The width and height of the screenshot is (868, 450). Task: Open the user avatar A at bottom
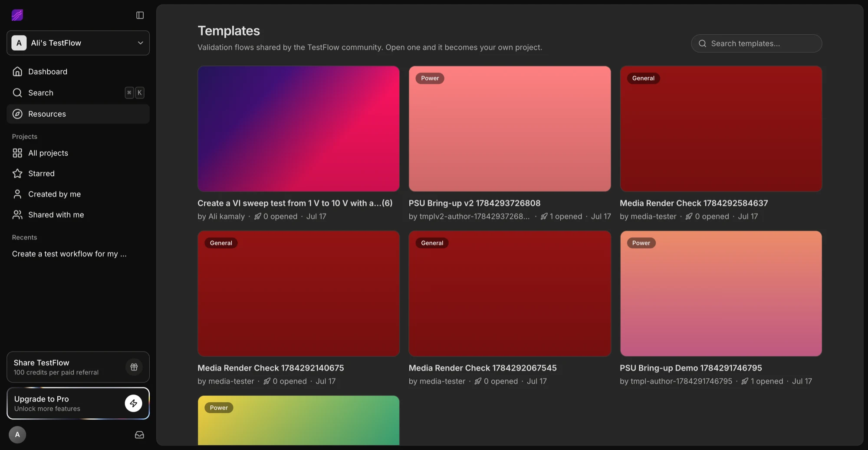(17, 435)
